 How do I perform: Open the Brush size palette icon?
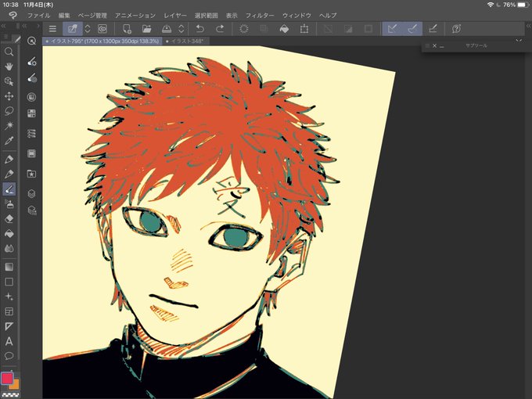(x=31, y=78)
